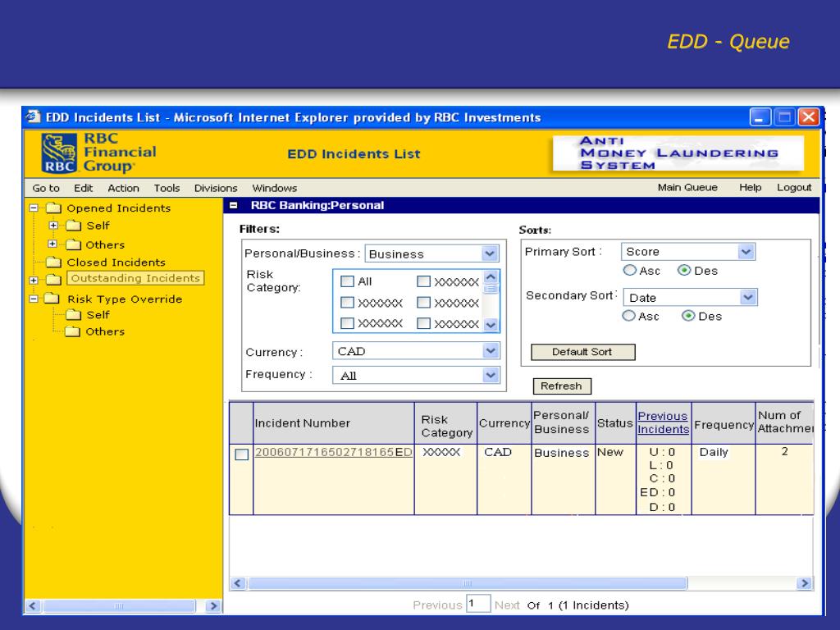Open the Action menu
The image size is (840, 630).
123,188
